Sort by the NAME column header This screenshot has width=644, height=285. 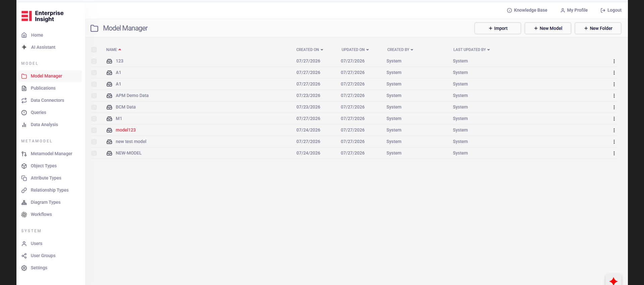pyautogui.click(x=113, y=50)
